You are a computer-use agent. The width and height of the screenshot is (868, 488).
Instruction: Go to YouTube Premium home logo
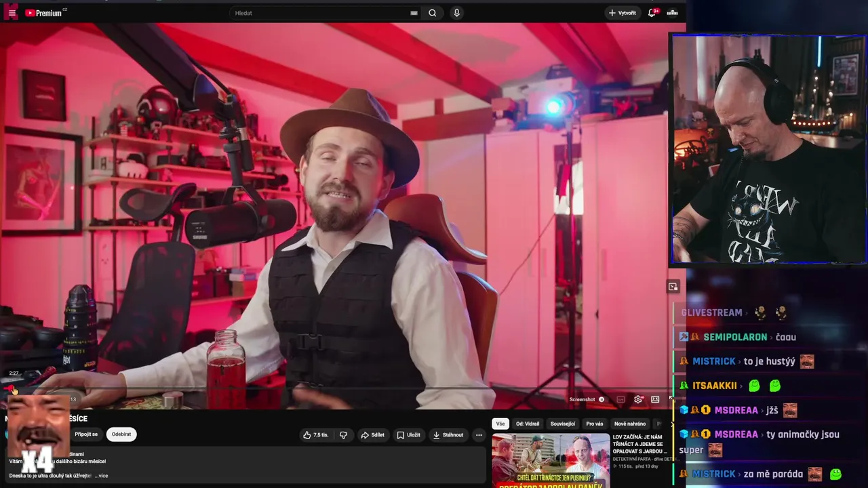(44, 13)
